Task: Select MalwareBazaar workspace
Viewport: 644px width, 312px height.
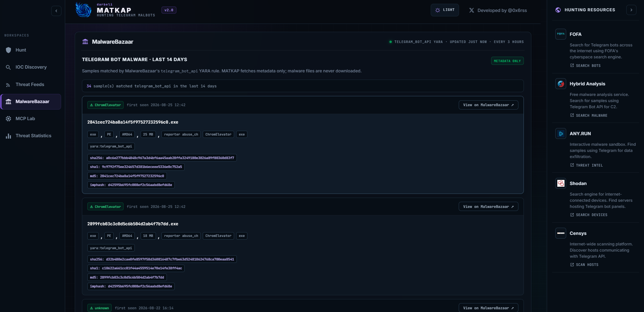Action: point(31,102)
